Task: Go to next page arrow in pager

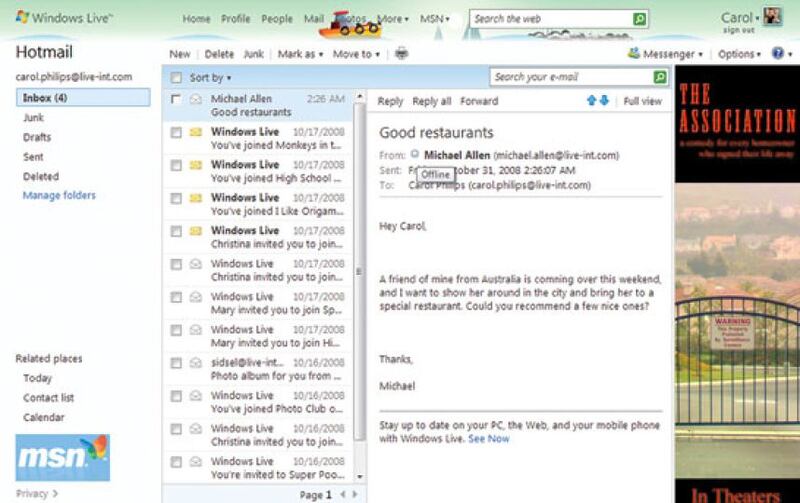Action: [355, 494]
